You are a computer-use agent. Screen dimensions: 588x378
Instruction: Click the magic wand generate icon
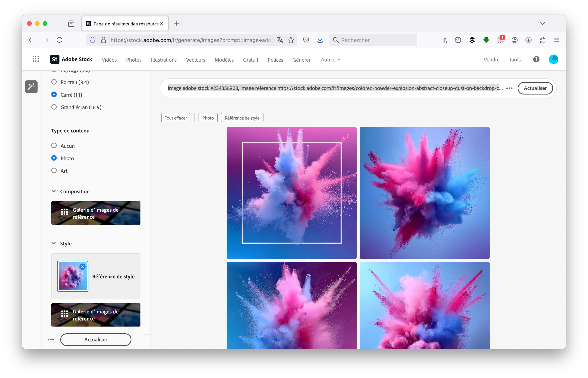tap(31, 87)
